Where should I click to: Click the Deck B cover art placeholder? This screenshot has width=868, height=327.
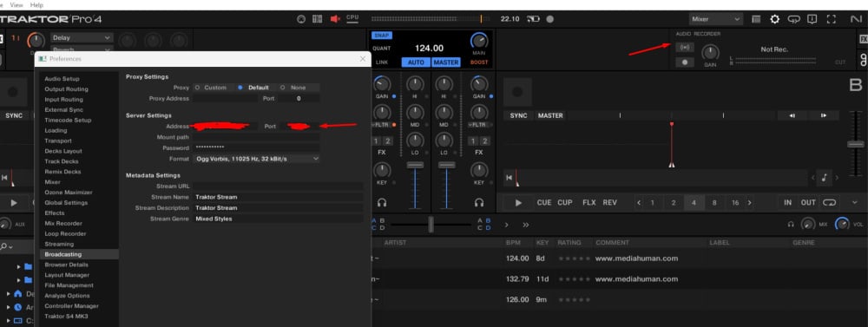click(517, 92)
